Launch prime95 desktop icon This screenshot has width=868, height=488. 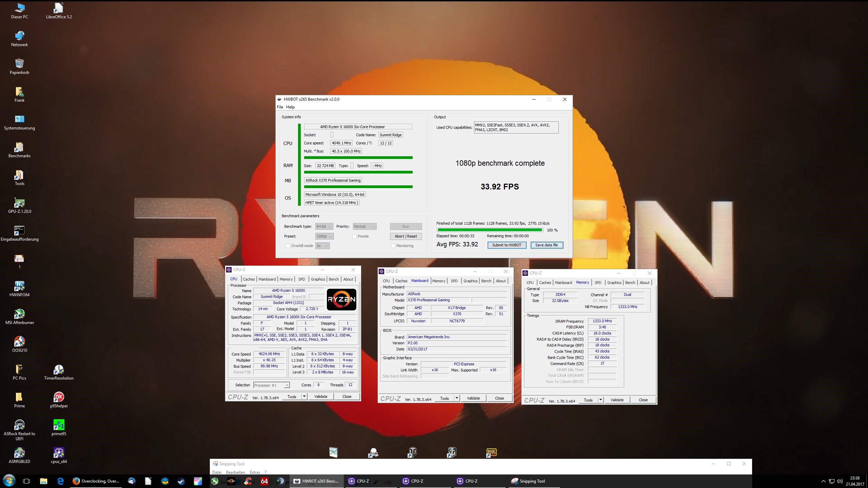click(x=59, y=427)
